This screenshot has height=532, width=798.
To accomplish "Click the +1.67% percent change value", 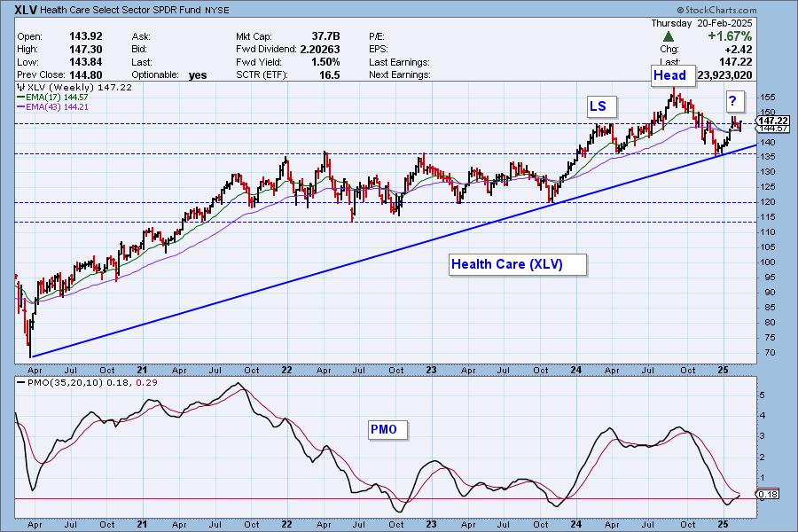I will [730, 36].
